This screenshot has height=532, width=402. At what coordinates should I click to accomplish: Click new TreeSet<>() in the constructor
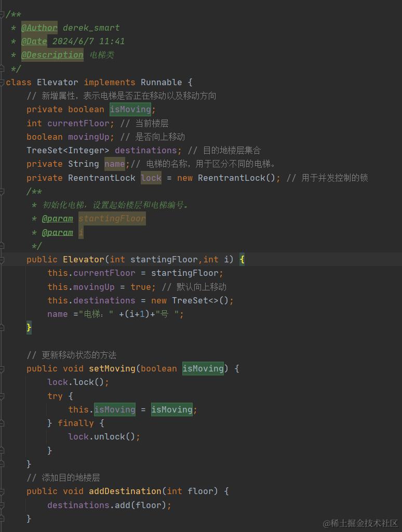(190, 301)
